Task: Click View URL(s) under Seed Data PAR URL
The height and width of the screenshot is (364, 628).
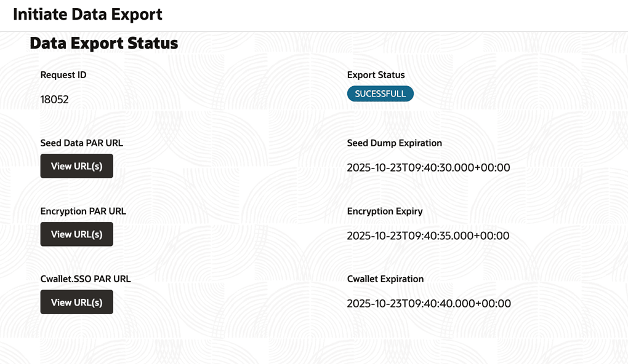Action: 76,166
